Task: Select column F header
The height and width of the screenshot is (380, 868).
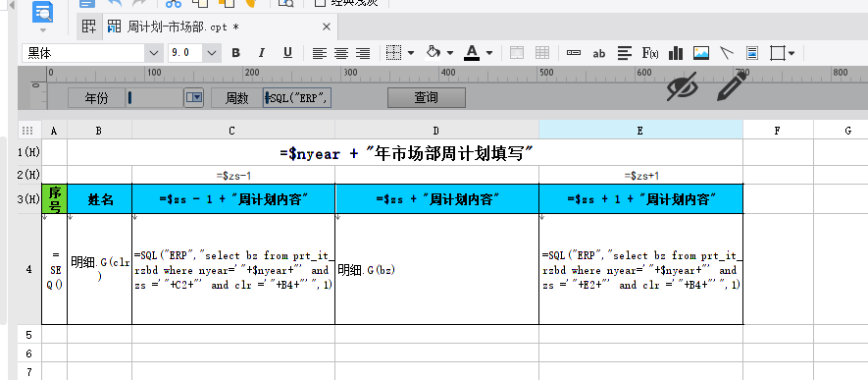Action: 778,131
